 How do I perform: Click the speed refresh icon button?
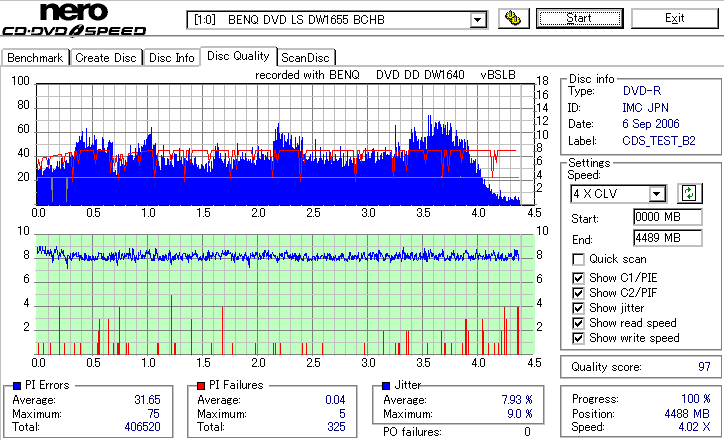(689, 193)
